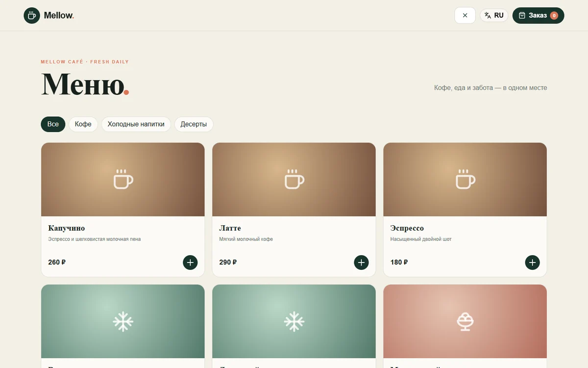Screen dimensions: 588x368
Task: Click the X button in the header
Action: tap(465, 15)
